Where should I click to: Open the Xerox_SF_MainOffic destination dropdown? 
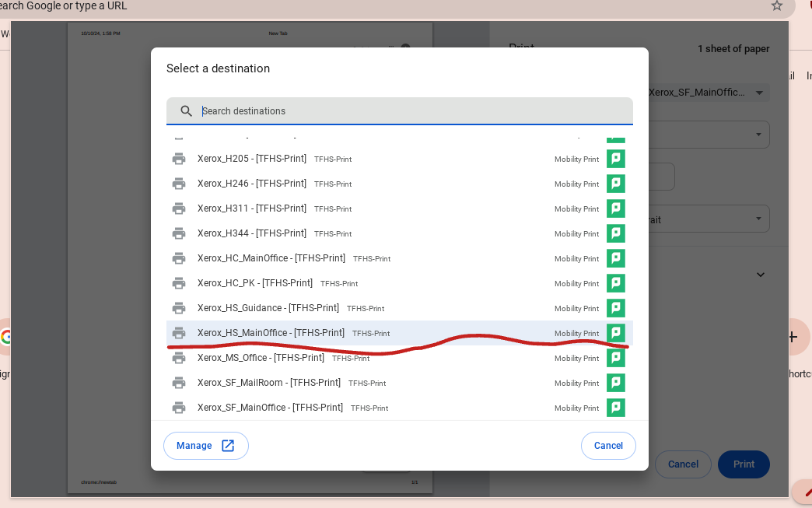[x=709, y=93]
